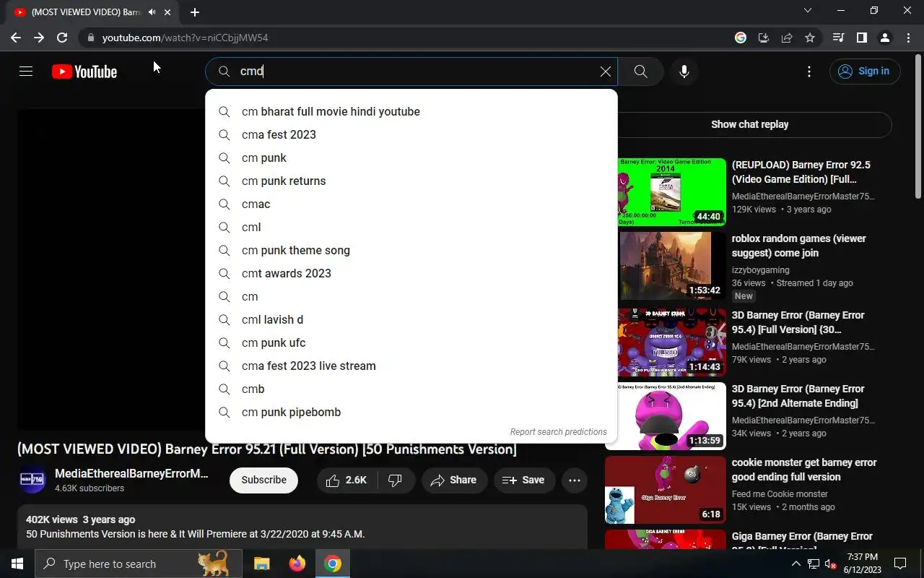Choose suggestion 'cm punk ufc'
The image size is (924, 578).
tap(411, 342)
